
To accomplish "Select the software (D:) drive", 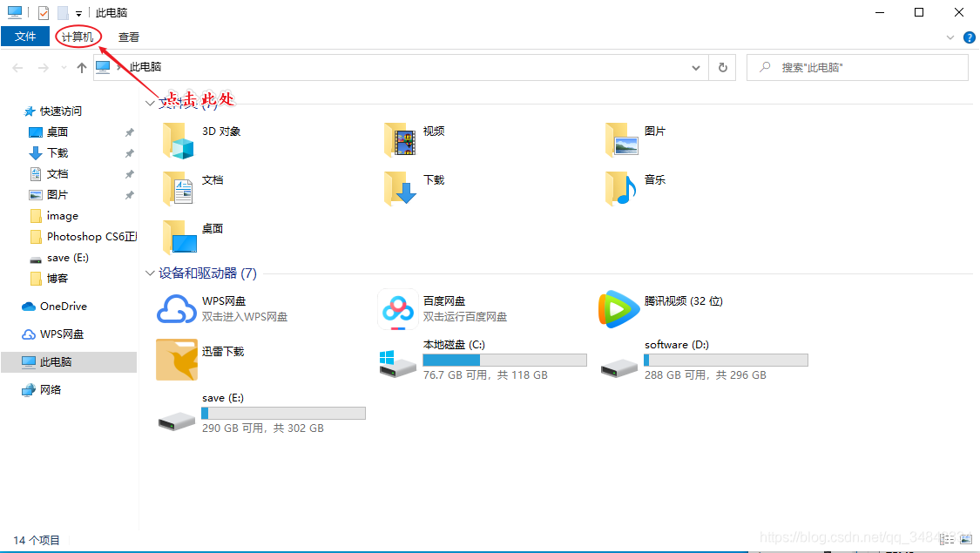I will pyautogui.click(x=704, y=360).
